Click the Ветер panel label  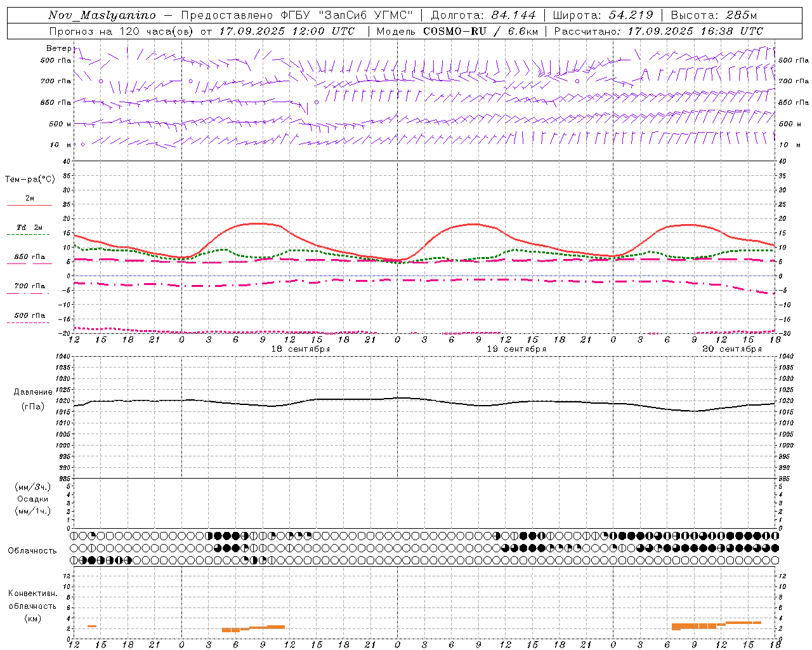[x=59, y=48]
